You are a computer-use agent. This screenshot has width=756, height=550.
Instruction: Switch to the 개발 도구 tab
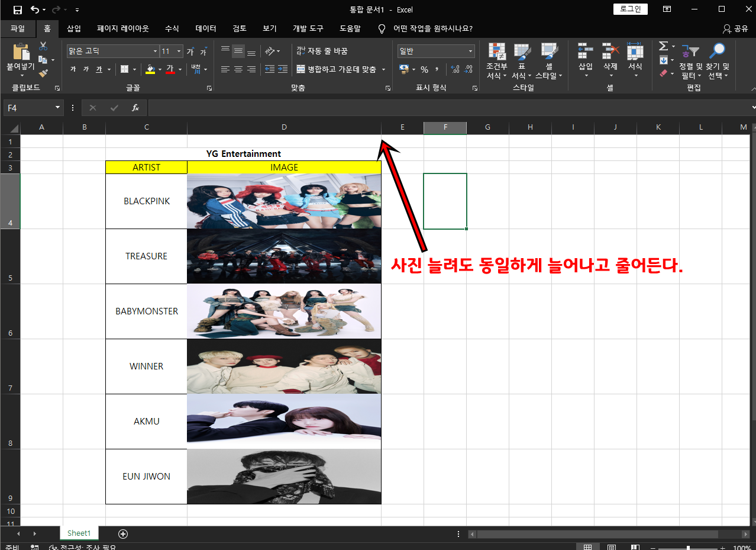pos(308,28)
